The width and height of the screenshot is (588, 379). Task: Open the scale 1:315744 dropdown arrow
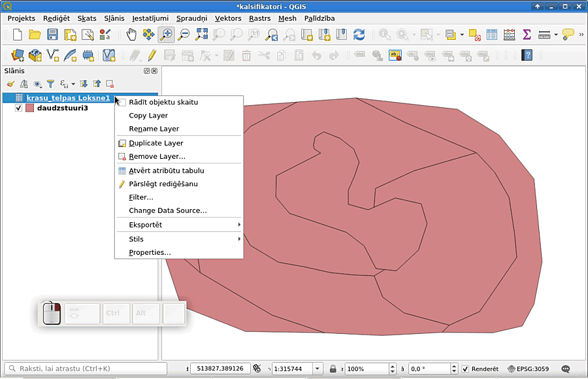tap(318, 369)
